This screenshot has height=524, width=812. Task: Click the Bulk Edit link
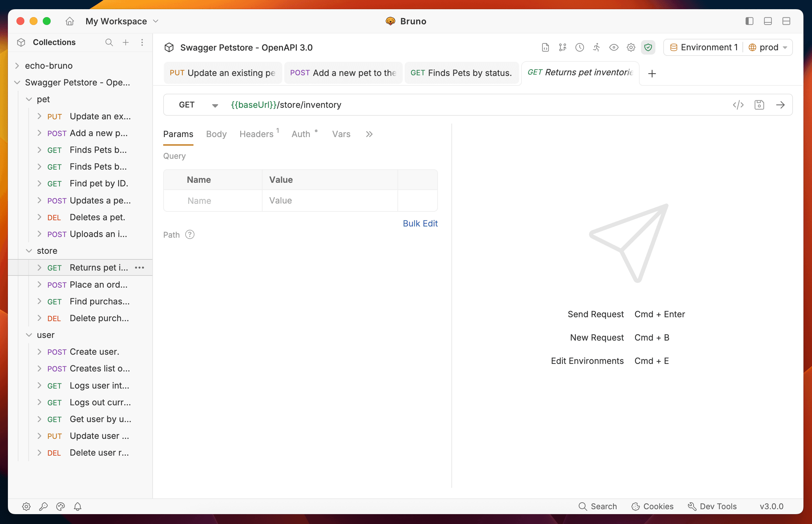[420, 224]
